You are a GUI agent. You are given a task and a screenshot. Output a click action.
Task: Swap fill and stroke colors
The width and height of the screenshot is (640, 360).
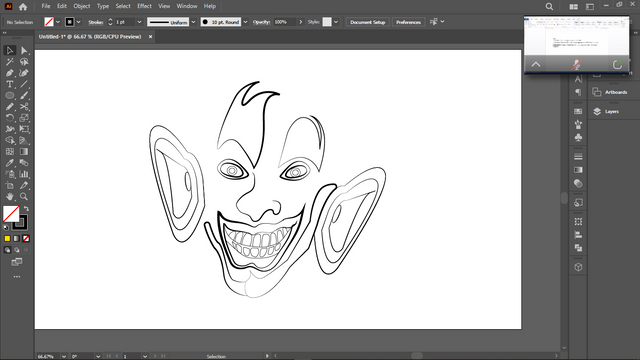pyautogui.click(x=27, y=209)
